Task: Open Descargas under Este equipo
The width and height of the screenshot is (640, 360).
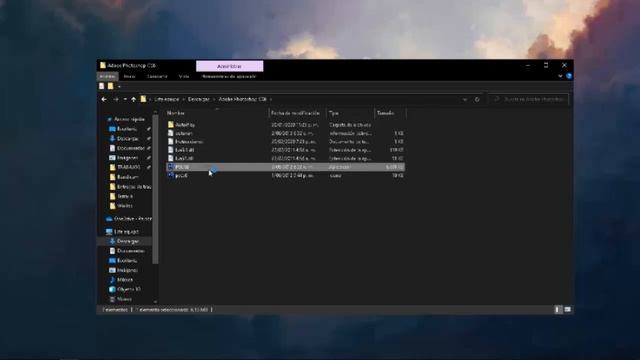Action: (127, 241)
